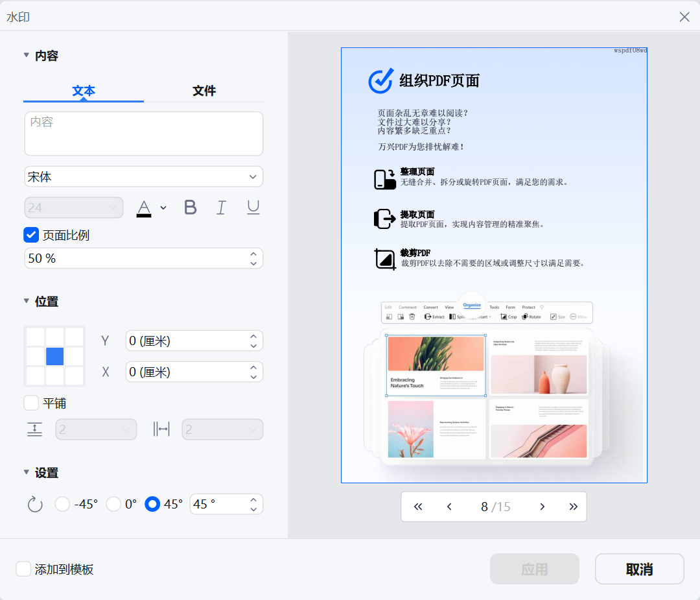Apply bold formatting to watermark text
The width and height of the screenshot is (700, 600).
click(x=190, y=207)
